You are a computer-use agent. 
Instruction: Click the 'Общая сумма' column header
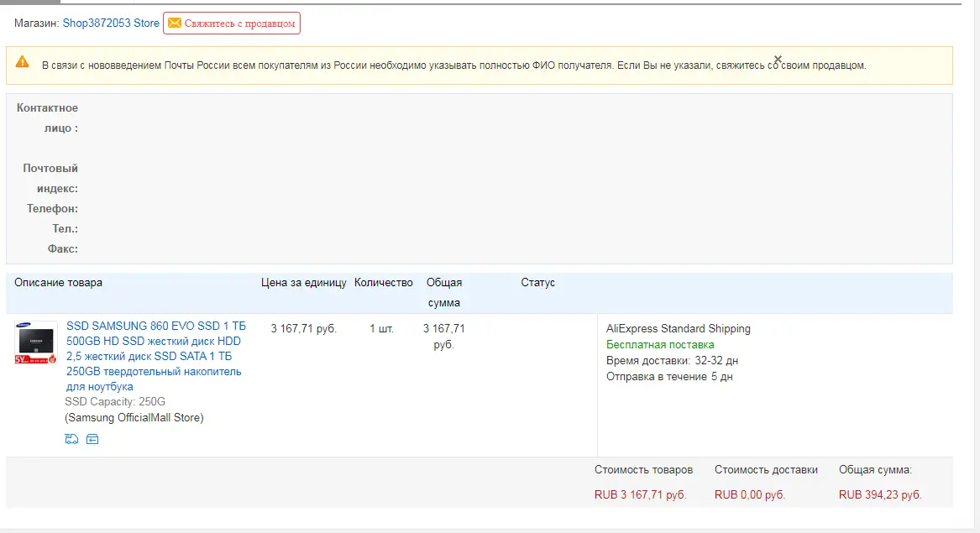pos(443,292)
